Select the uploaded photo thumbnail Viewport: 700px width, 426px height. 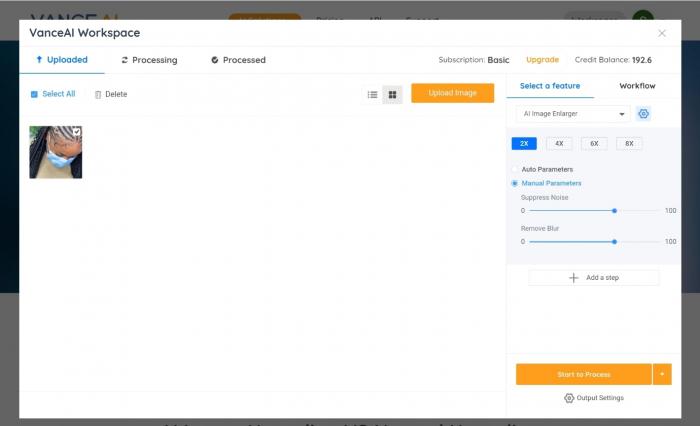pos(56,152)
